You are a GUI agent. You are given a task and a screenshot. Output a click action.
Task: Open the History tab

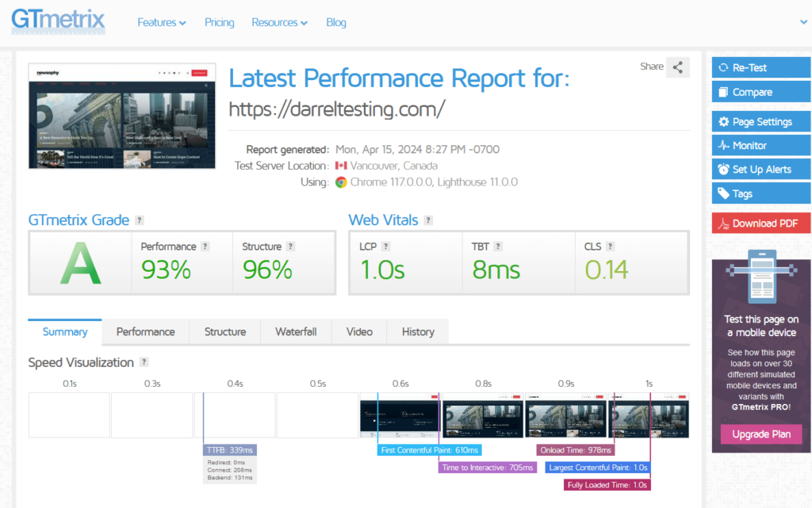coord(418,331)
